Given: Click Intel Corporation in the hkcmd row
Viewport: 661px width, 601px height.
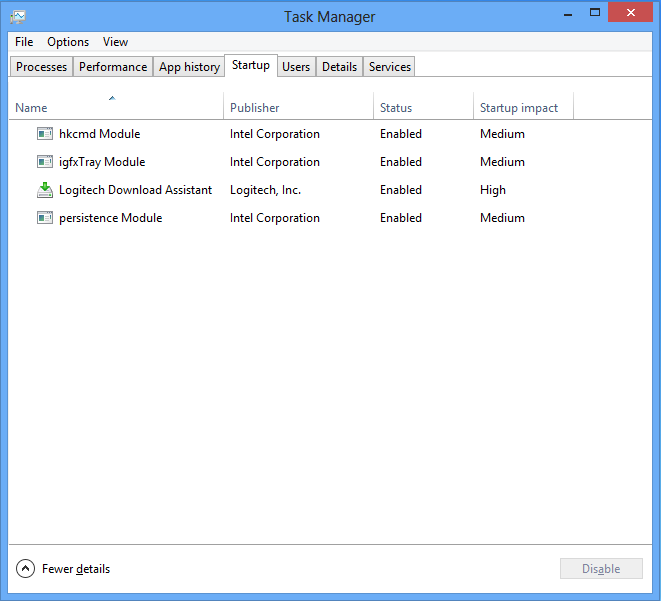Looking at the screenshot, I should (x=274, y=134).
